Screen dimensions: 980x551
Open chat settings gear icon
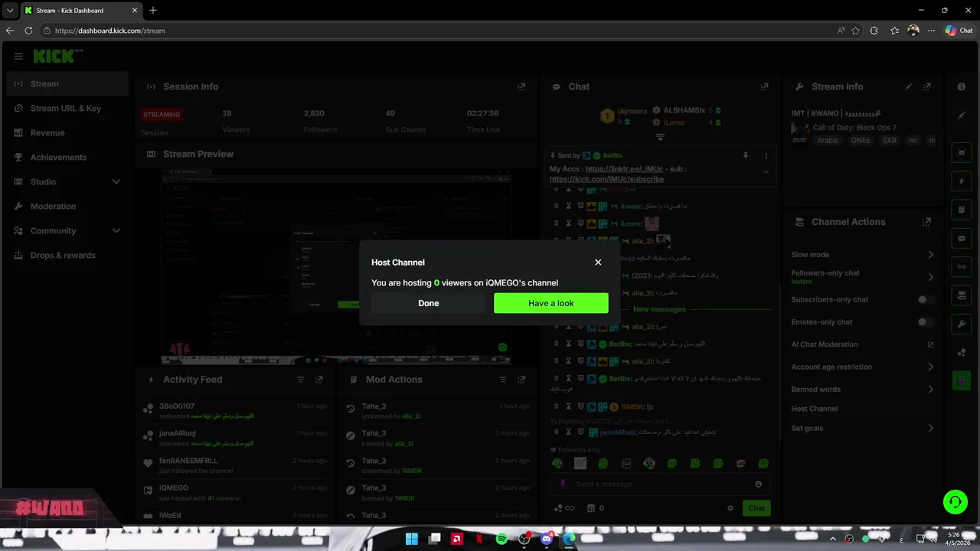(730, 508)
